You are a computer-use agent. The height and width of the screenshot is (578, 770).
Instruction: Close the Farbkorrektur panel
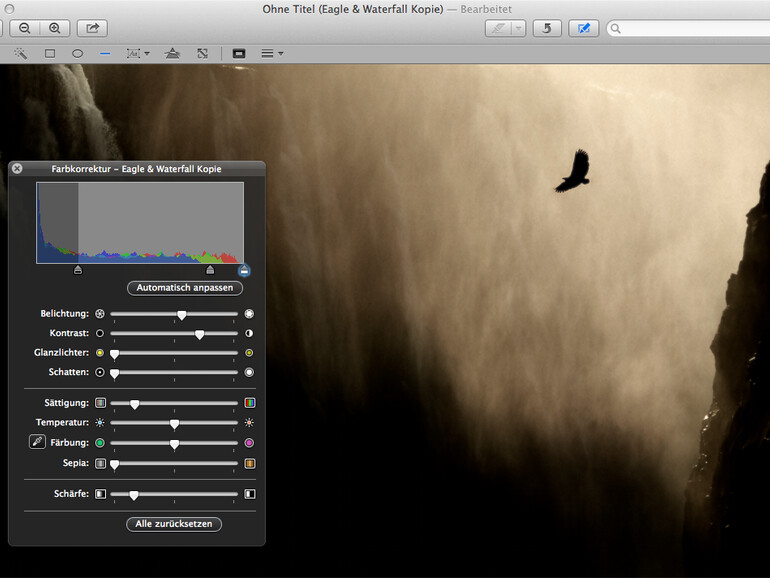17,169
